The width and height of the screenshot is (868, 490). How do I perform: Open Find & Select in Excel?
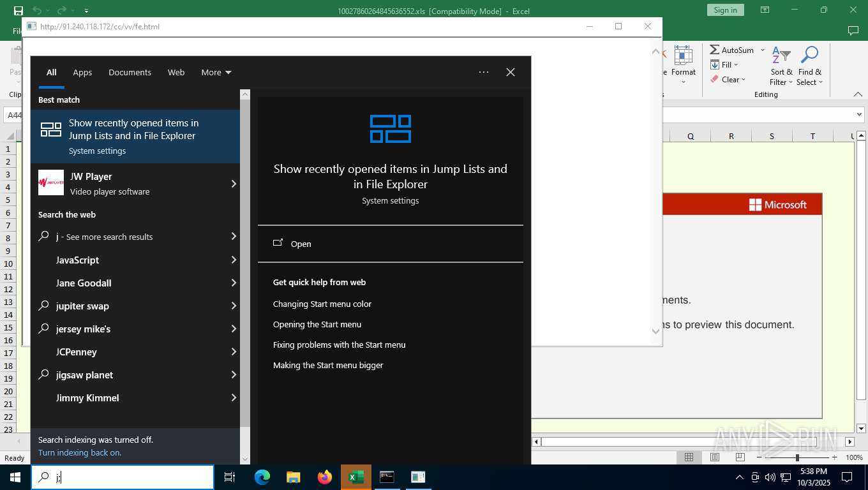pyautogui.click(x=809, y=66)
